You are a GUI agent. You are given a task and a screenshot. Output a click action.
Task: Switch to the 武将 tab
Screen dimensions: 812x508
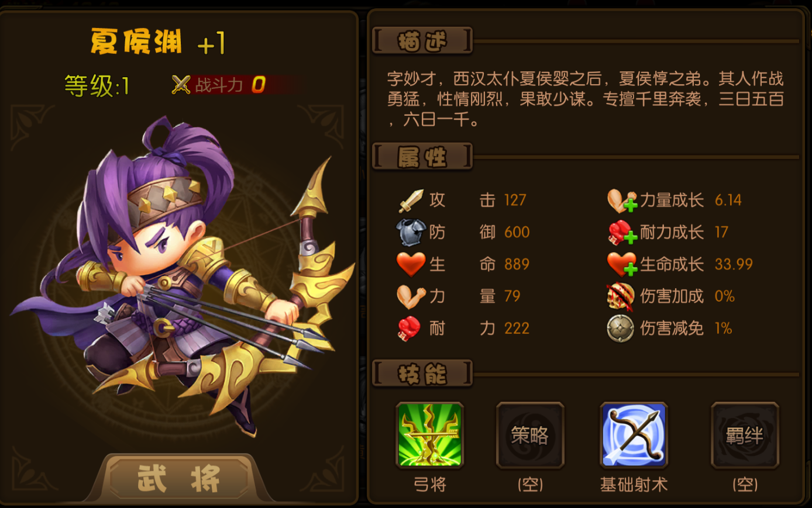click(x=178, y=478)
